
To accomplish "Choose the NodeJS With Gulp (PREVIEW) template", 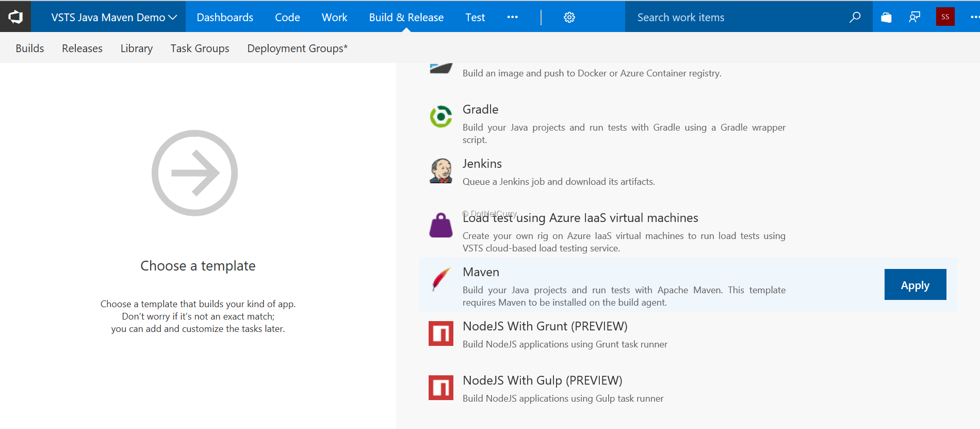I will 542,380.
